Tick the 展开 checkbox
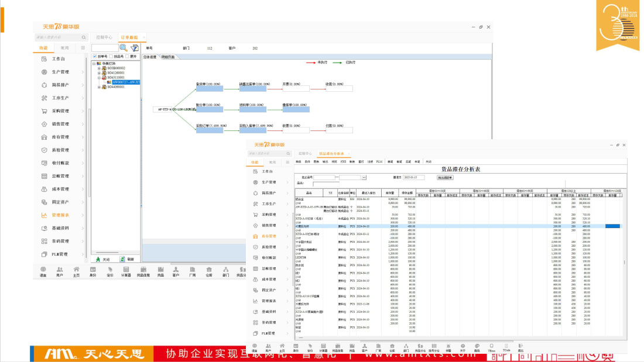The width and height of the screenshot is (644, 362). (x=128, y=57)
